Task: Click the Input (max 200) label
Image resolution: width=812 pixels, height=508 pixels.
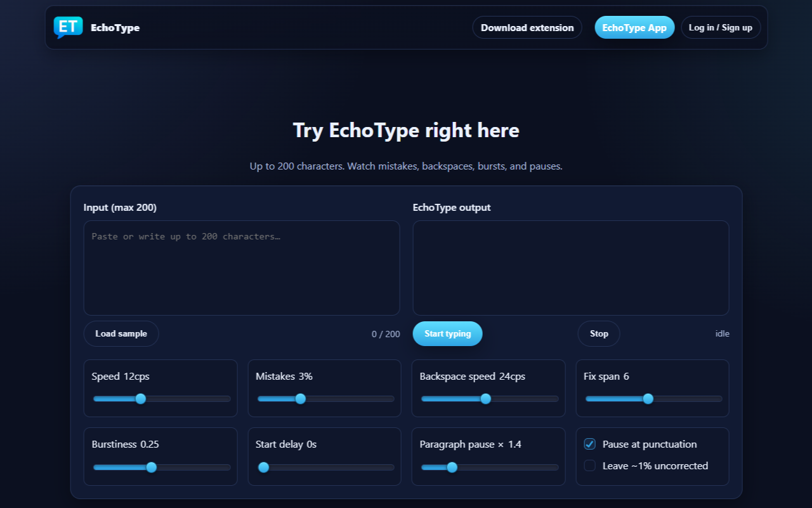Action: click(x=120, y=208)
